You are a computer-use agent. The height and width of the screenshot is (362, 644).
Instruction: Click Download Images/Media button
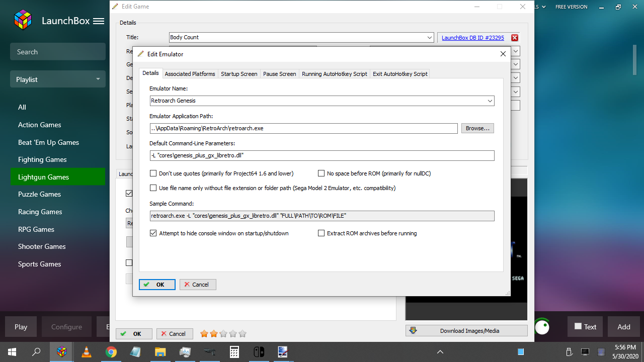[466, 331]
